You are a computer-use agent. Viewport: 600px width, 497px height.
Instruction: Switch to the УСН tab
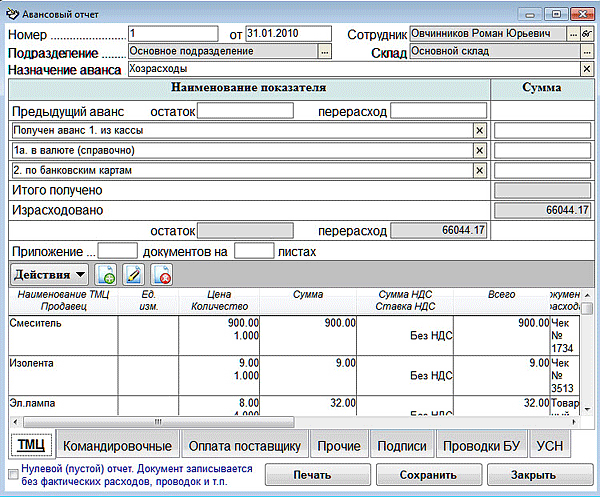(x=549, y=446)
